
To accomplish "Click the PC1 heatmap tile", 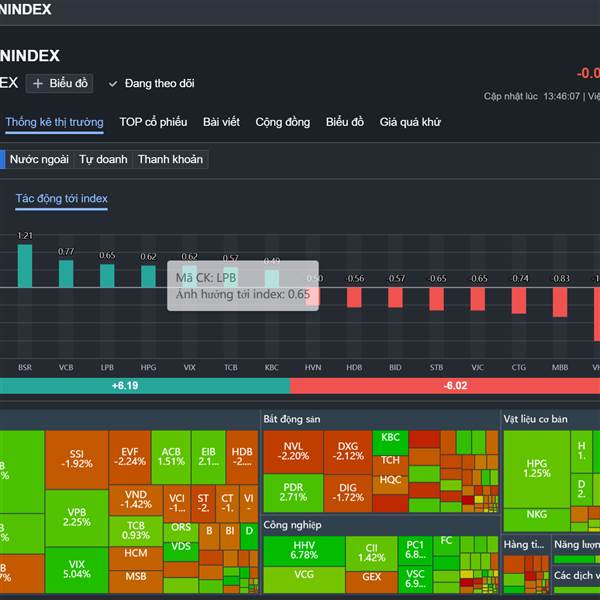I will [415, 551].
